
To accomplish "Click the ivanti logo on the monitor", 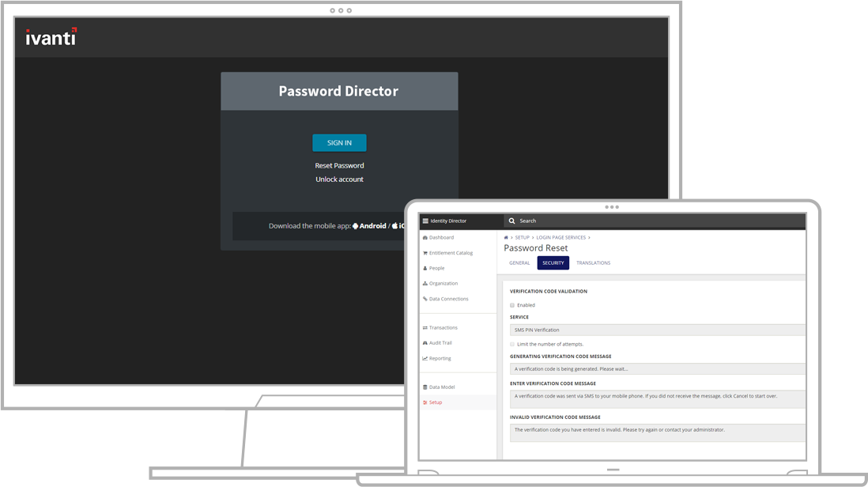I will [51, 37].
